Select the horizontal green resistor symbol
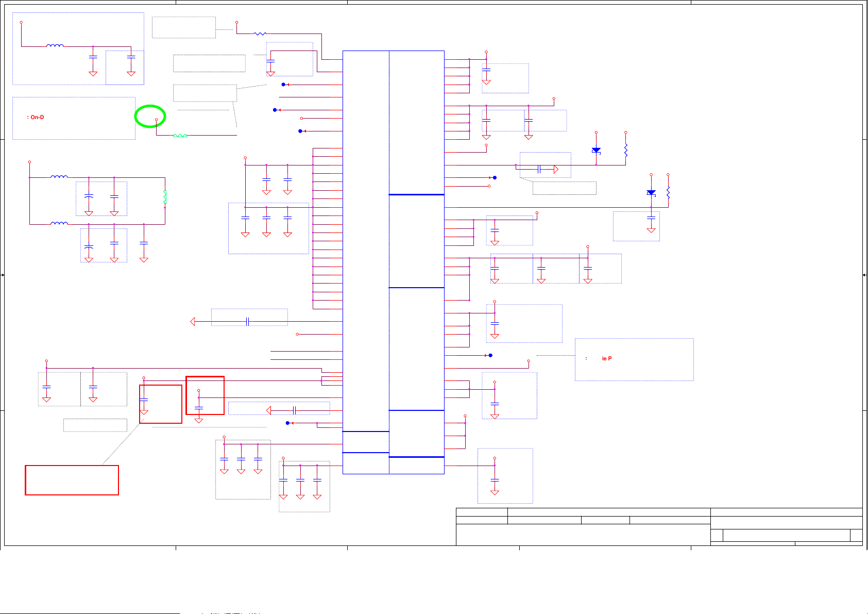 tap(180, 136)
